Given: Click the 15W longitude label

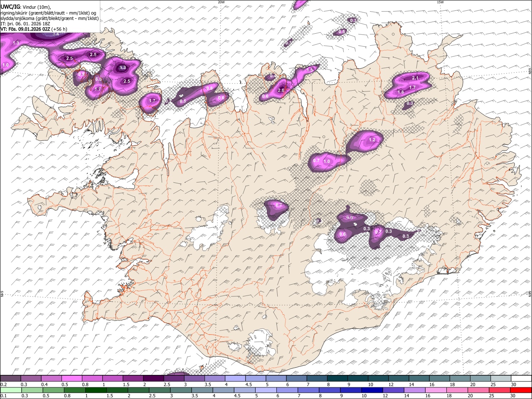Looking at the screenshot, I should click(x=440, y=2).
